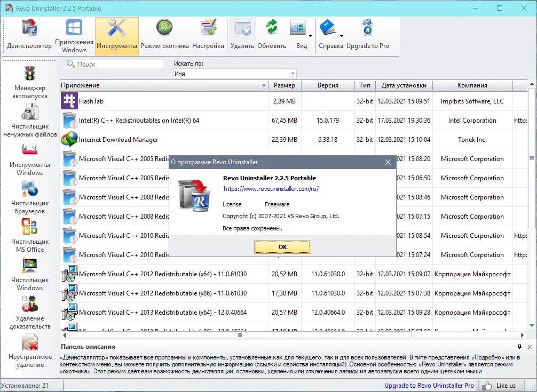Click the 17.03.2021 19:30:36 date cell

[404, 121]
